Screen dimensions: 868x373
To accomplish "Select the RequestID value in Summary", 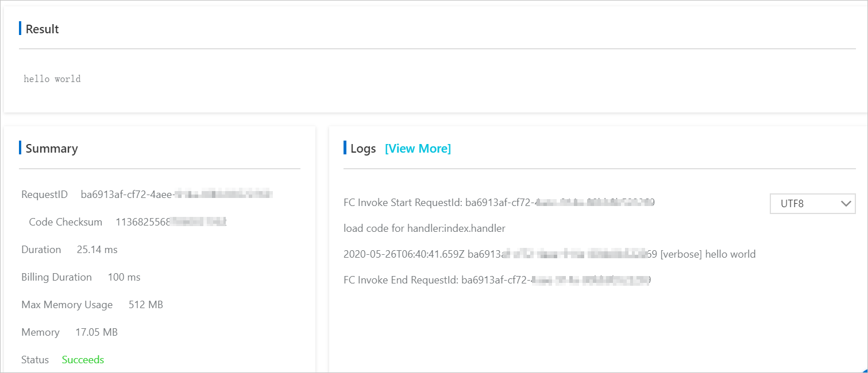I will (176, 195).
